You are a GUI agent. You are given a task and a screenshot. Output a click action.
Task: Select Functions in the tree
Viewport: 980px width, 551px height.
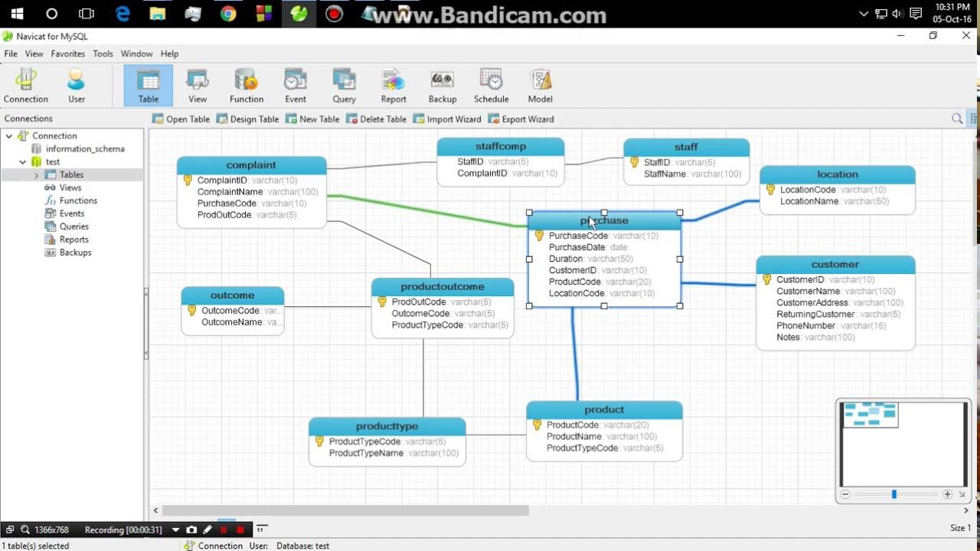(78, 201)
